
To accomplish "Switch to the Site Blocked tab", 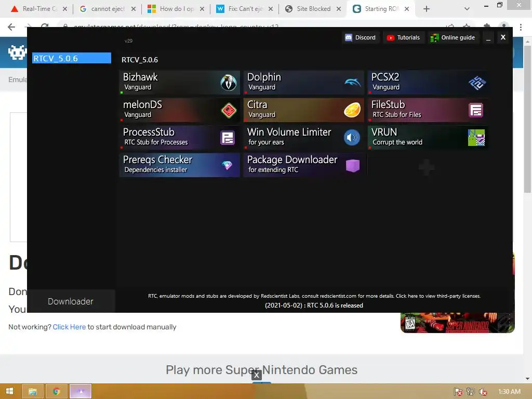I will tap(313, 9).
